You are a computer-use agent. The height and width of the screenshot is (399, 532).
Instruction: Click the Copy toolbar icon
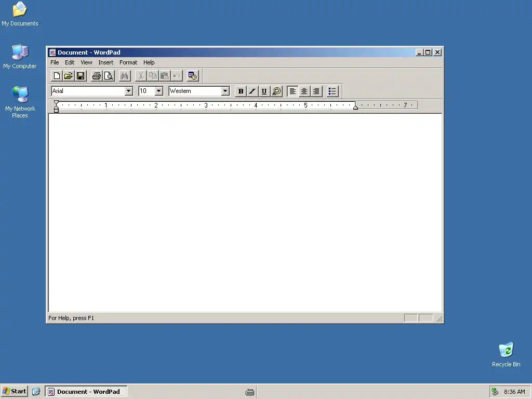point(153,76)
